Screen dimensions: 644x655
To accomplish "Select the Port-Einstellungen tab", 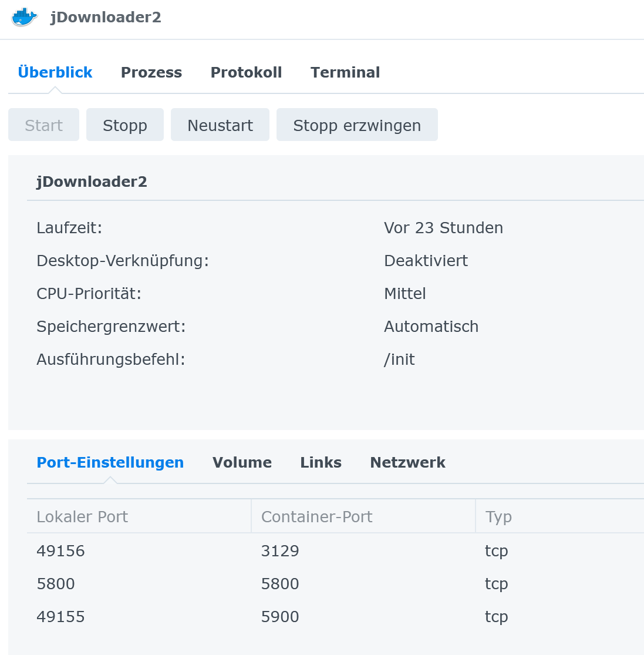I will click(110, 462).
